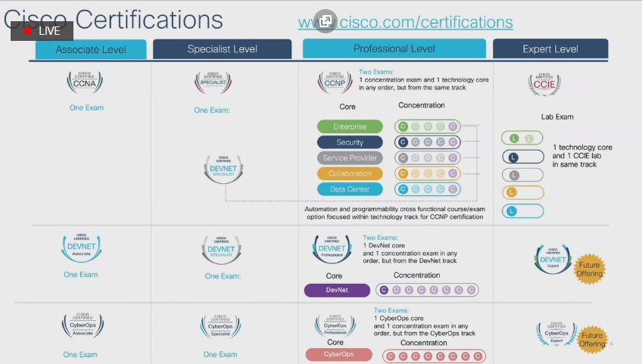Click the CyberOps Expert badge
Viewport: 642px width, 364px height.
(557, 333)
